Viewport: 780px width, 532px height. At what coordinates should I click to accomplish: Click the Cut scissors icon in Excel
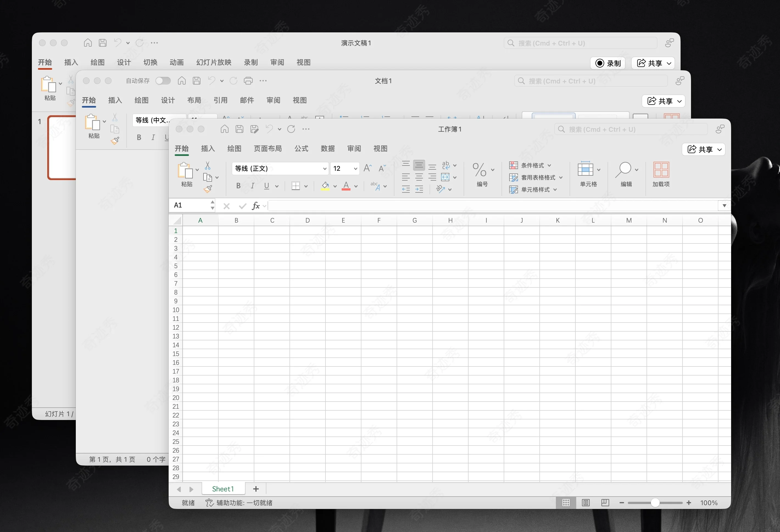click(x=208, y=165)
